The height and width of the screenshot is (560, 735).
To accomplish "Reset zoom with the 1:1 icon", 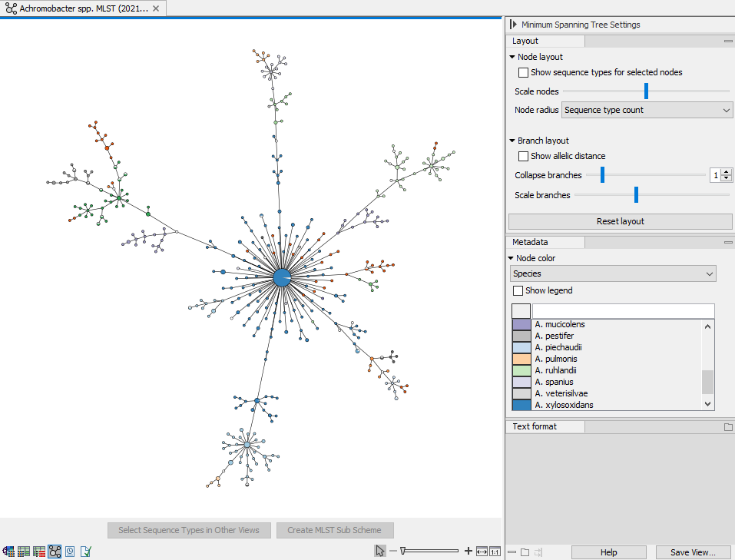I will click(x=495, y=551).
